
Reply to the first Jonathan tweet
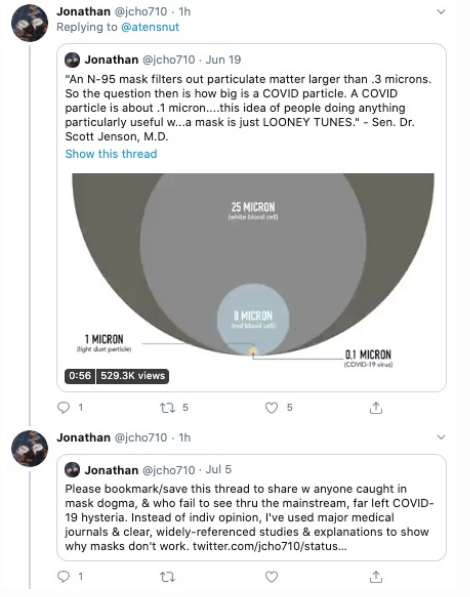pyautogui.click(x=63, y=408)
